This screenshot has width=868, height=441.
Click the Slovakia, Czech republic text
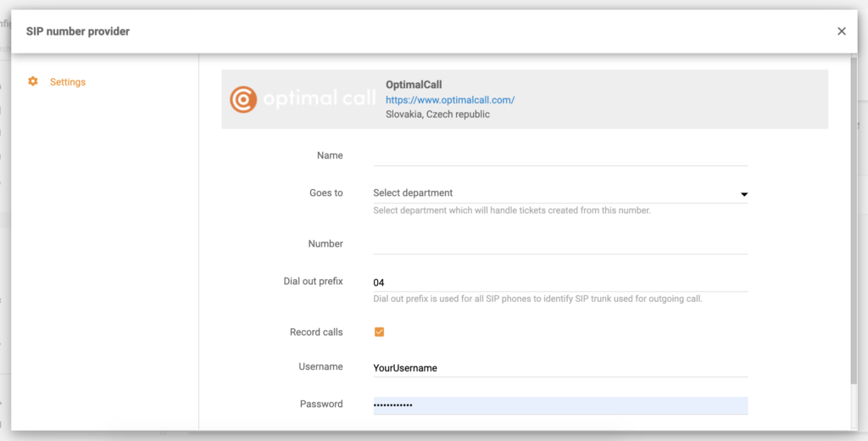[x=437, y=114]
